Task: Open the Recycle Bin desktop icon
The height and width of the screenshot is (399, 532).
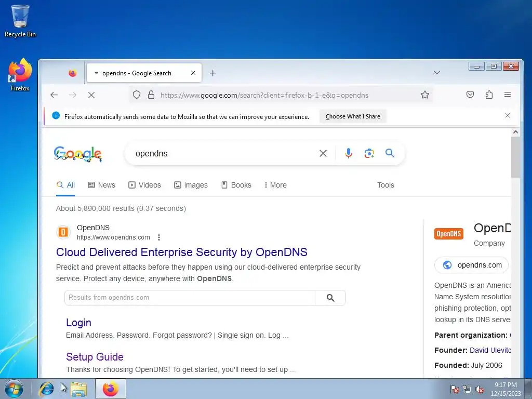Action: tap(20, 21)
